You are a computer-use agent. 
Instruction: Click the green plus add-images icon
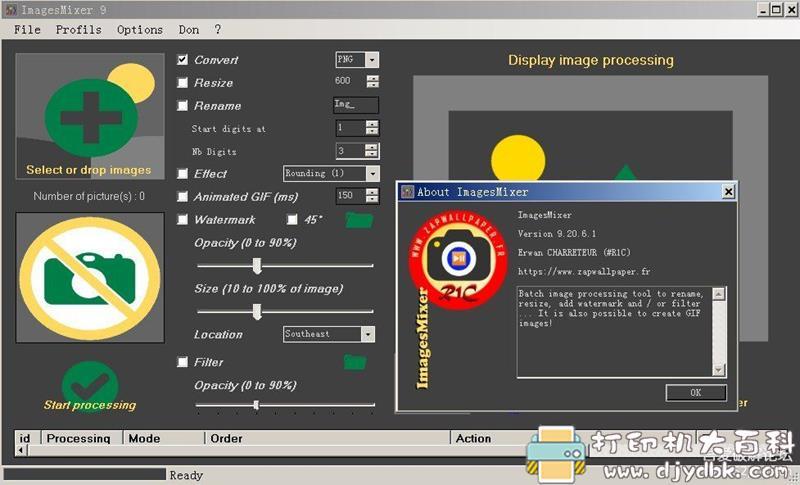91,117
